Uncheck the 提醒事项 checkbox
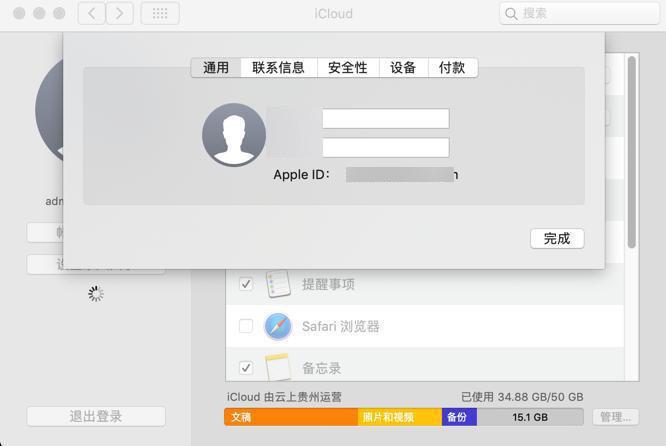Image resolution: width=666 pixels, height=446 pixels. tap(246, 284)
